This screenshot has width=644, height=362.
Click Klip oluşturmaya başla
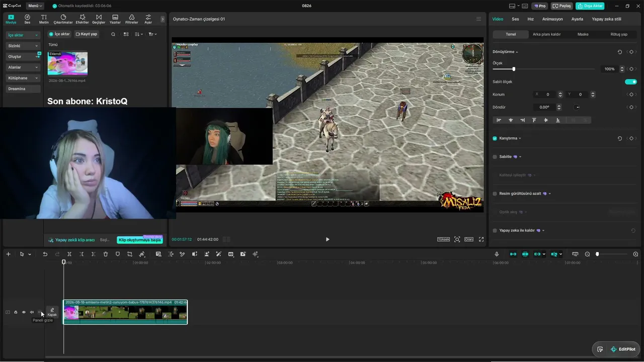140,240
